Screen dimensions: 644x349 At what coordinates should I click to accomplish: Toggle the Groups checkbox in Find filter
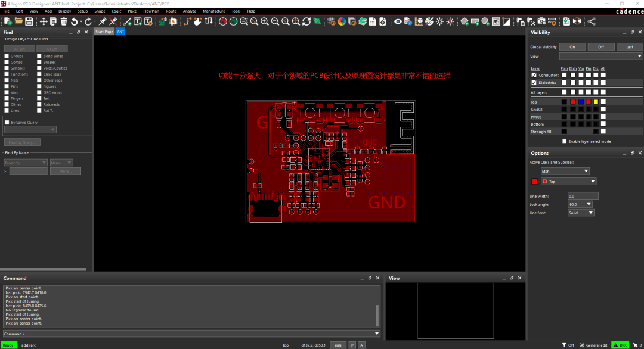7,56
